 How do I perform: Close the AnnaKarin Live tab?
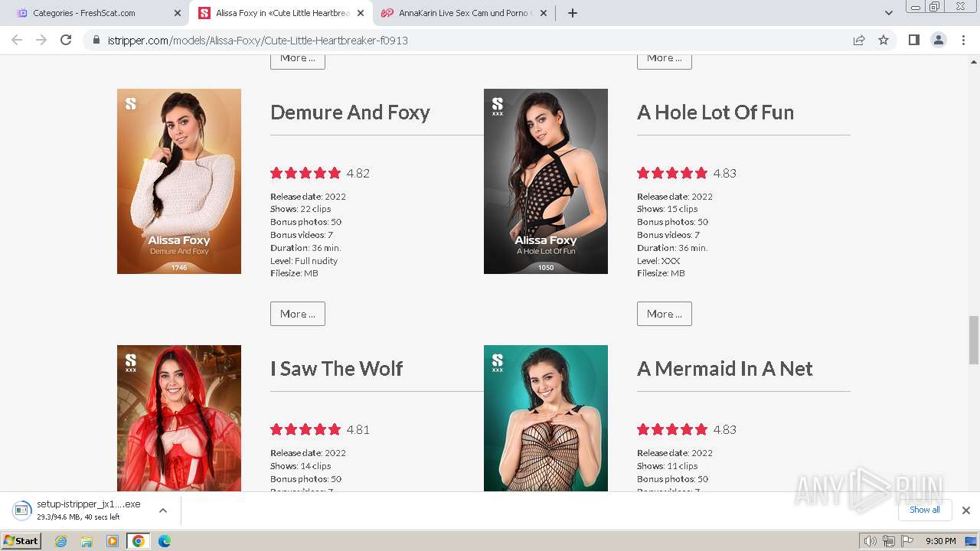coord(544,13)
